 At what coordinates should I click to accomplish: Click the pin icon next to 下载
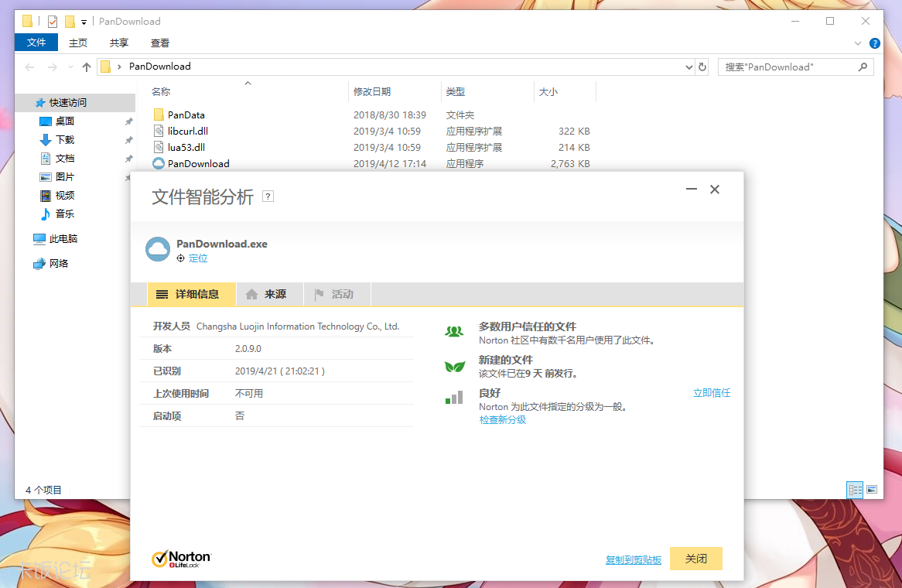[129, 140]
